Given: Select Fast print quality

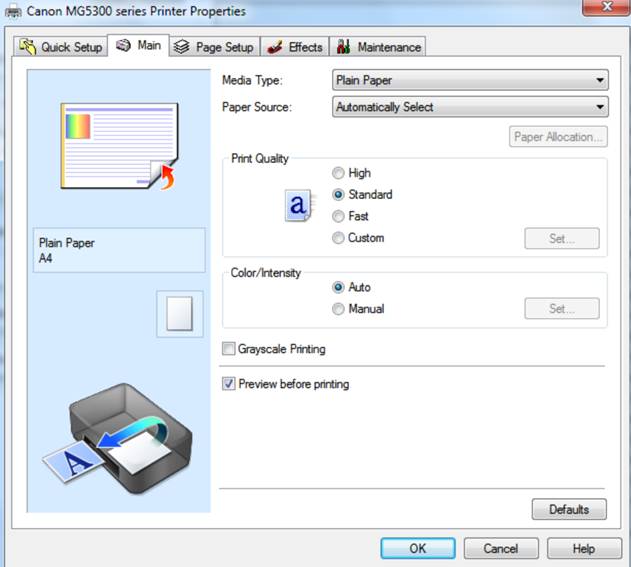Looking at the screenshot, I should [350, 216].
